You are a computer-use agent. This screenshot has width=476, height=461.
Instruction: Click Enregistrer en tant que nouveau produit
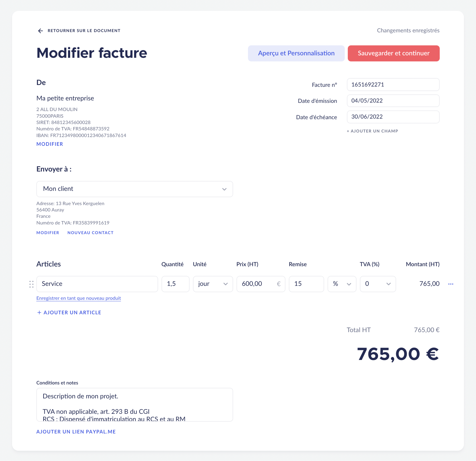point(79,298)
